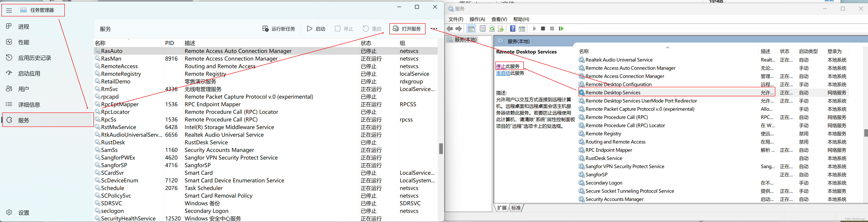Image resolution: width=868 pixels, height=222 pixels.
Task: Sort services by the PID column header
Action: point(169,43)
